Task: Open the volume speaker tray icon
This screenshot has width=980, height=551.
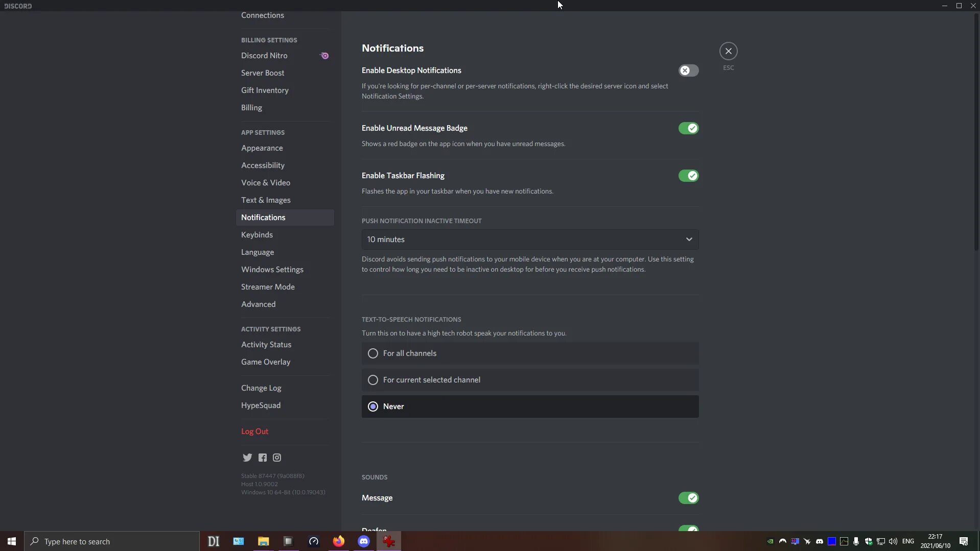Action: [893, 541]
